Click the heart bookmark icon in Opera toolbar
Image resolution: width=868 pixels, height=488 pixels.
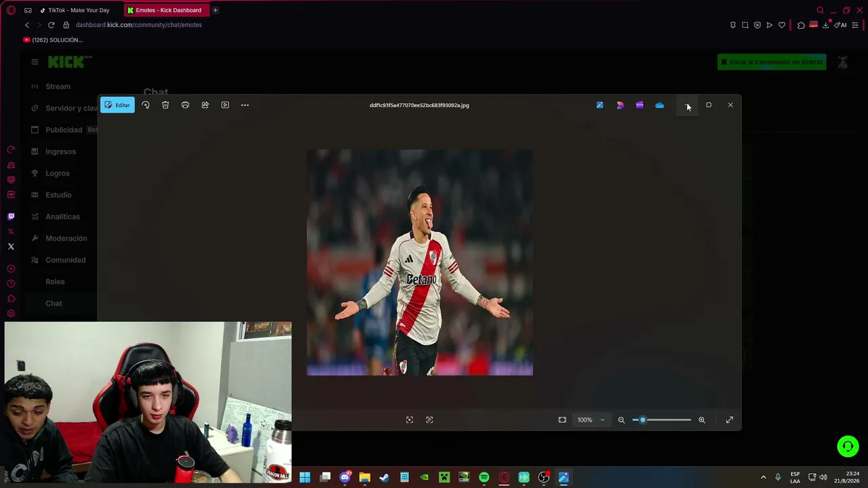click(782, 25)
